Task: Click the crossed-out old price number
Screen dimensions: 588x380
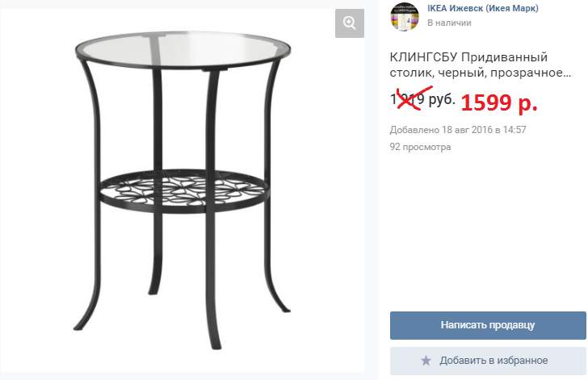Action: point(407,99)
